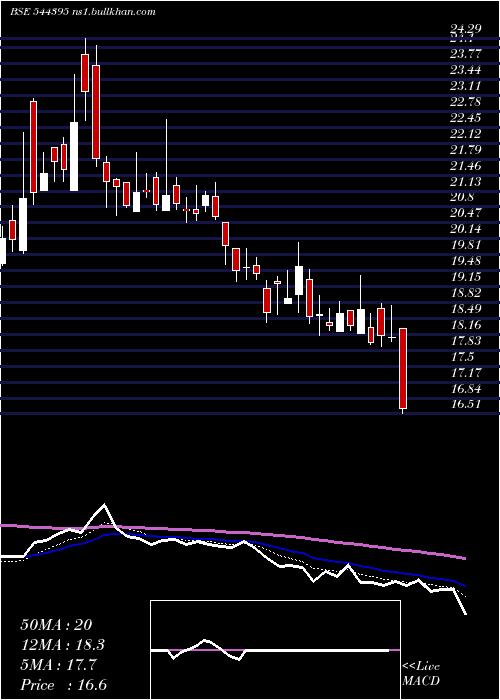This screenshot has width=500, height=700.
Task: Click the 12MA : 18.3 readout
Action: [x=63, y=645]
